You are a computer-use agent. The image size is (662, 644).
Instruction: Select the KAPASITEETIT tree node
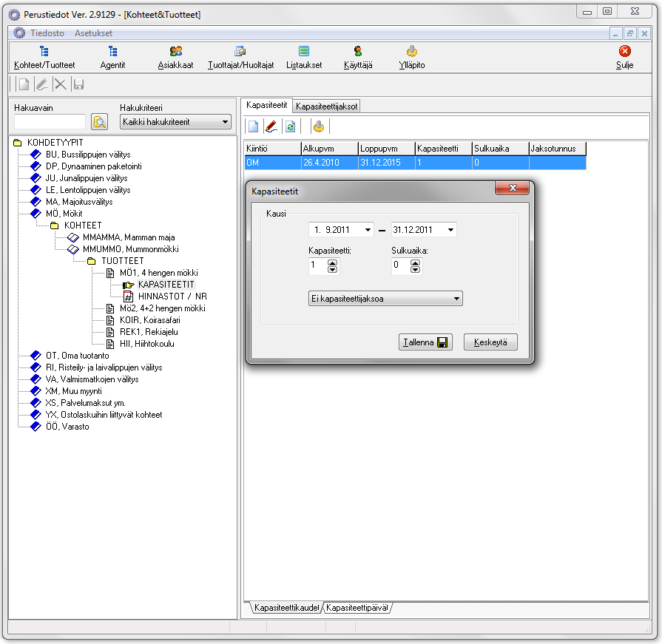tap(166, 285)
